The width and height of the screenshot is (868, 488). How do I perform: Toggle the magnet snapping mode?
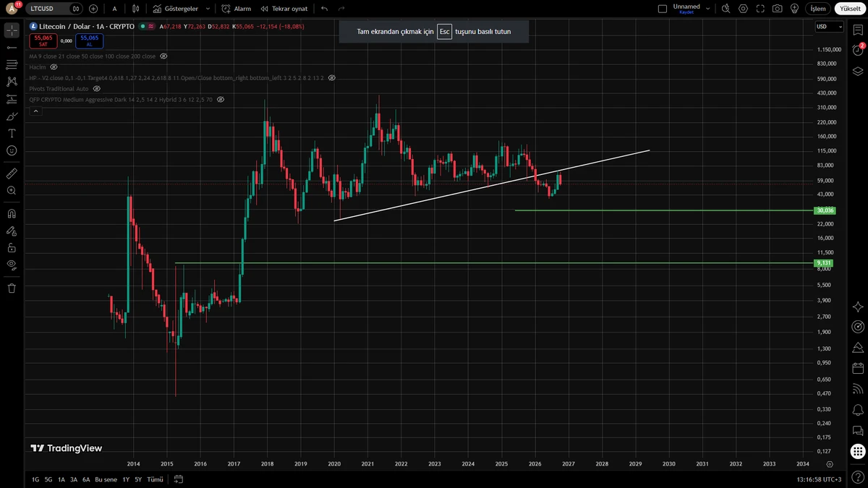12,213
